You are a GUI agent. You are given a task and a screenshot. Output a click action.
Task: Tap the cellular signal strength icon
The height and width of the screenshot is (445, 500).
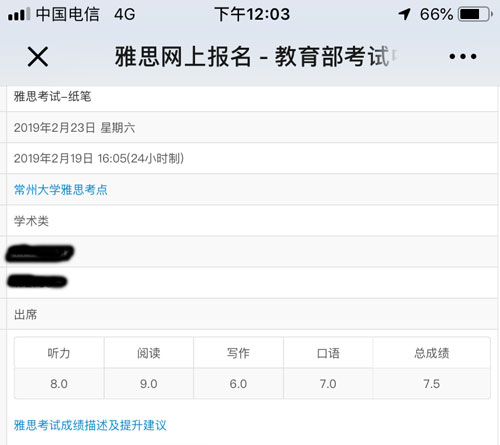tap(19, 14)
